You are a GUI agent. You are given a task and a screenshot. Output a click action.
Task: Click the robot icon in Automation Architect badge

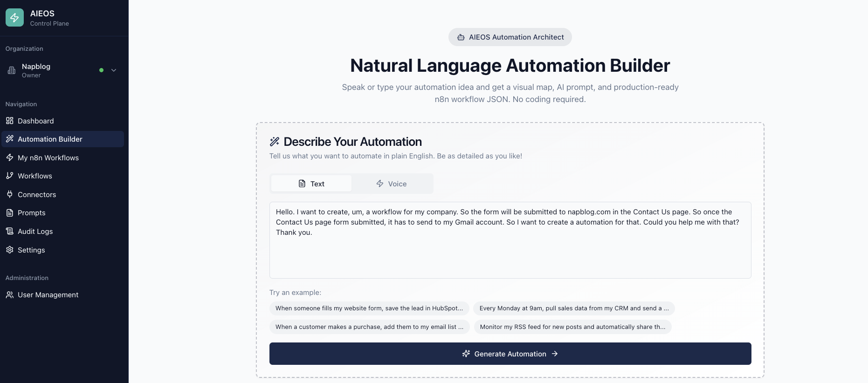pyautogui.click(x=461, y=37)
